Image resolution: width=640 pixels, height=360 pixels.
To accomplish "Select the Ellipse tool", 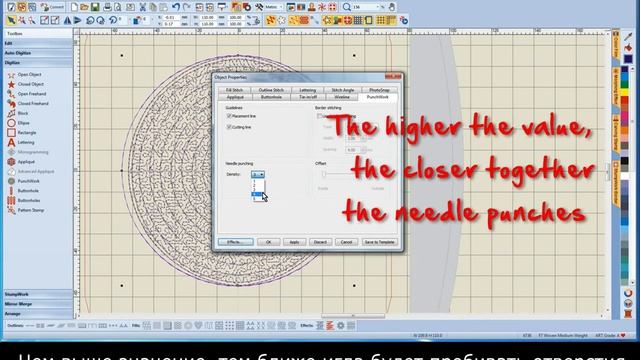I will (18, 123).
